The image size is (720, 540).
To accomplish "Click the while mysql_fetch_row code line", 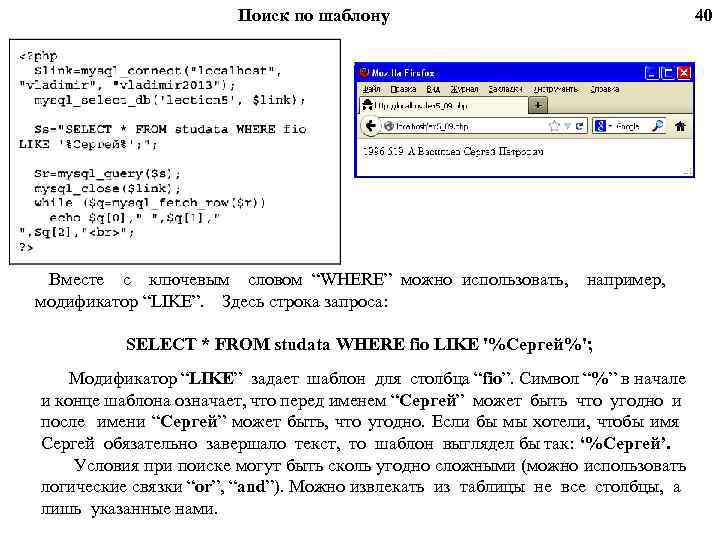I will click(x=150, y=202).
